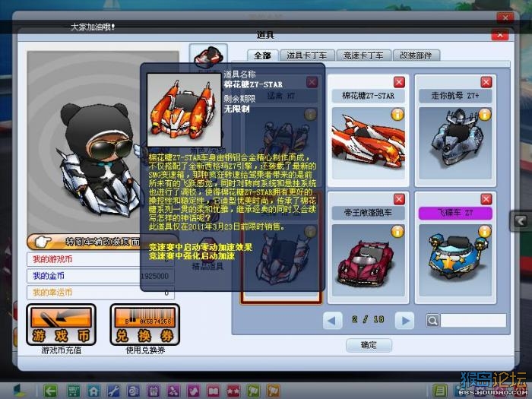Click the green back arrow icon in bottom bar
The width and height of the screenshot is (532, 399).
(x=51, y=391)
